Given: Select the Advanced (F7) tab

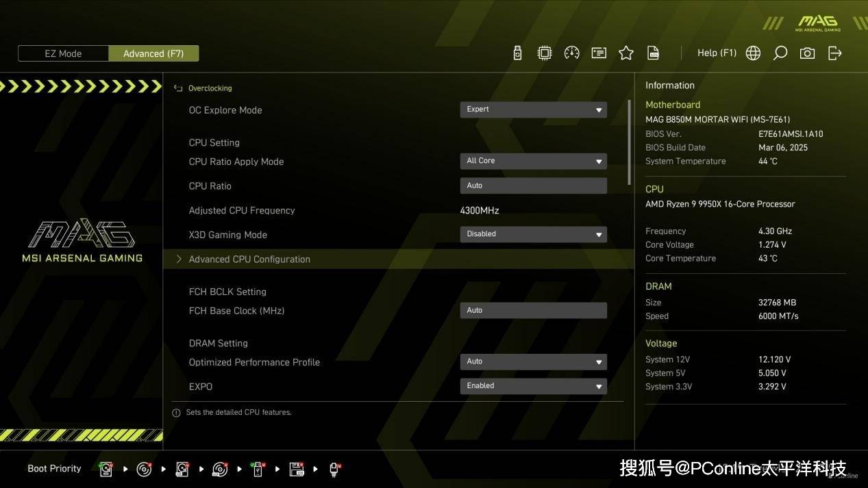Looking at the screenshot, I should [153, 53].
